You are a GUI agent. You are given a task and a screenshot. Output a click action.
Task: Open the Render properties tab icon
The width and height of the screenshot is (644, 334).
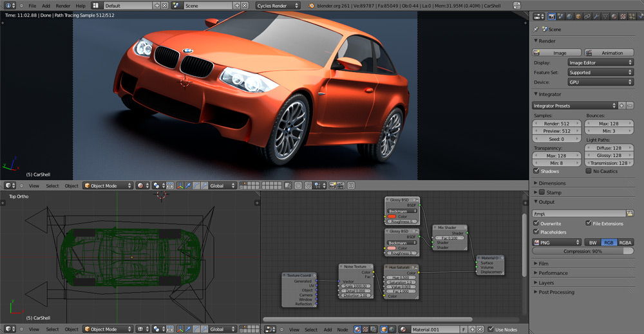(x=552, y=16)
